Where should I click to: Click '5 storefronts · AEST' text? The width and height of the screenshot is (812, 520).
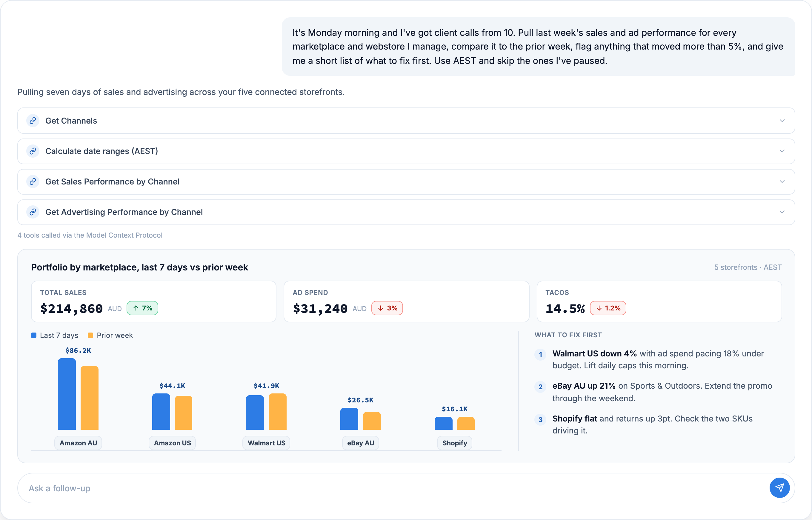(x=748, y=267)
